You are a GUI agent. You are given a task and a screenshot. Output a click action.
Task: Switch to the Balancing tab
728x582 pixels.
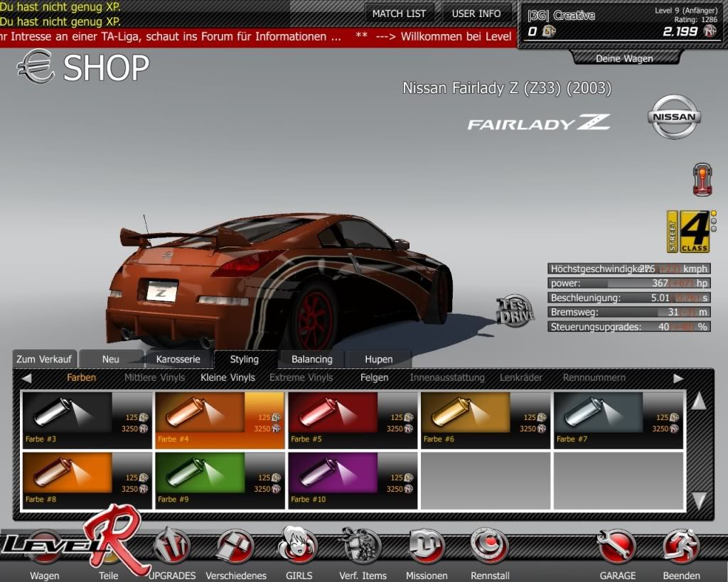tap(311, 359)
